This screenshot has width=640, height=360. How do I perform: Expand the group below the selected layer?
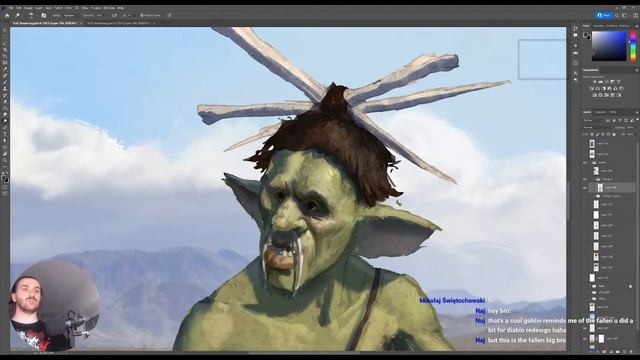(594, 196)
